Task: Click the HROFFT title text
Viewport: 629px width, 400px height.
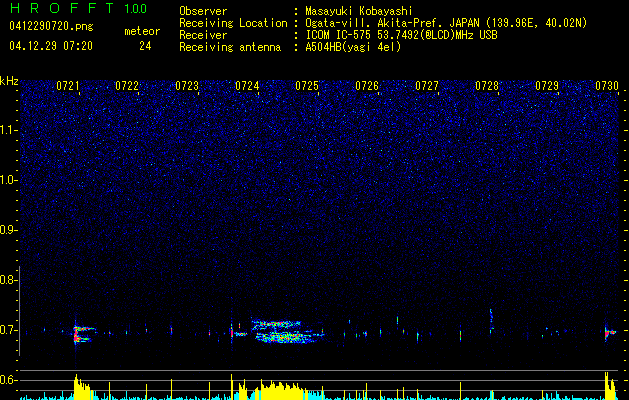Action: (x=62, y=8)
